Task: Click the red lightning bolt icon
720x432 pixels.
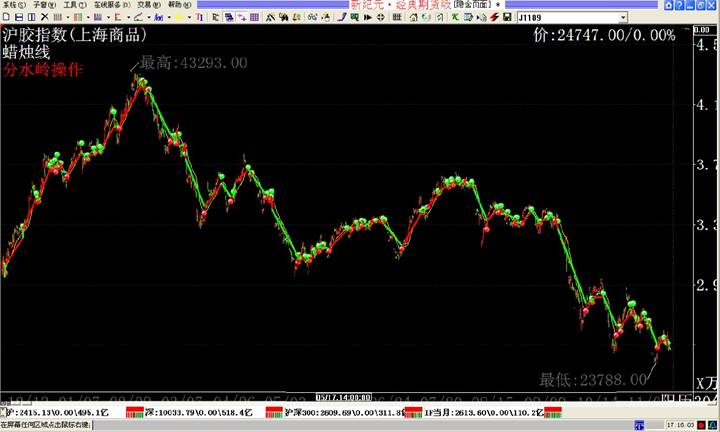Action: tap(494, 17)
